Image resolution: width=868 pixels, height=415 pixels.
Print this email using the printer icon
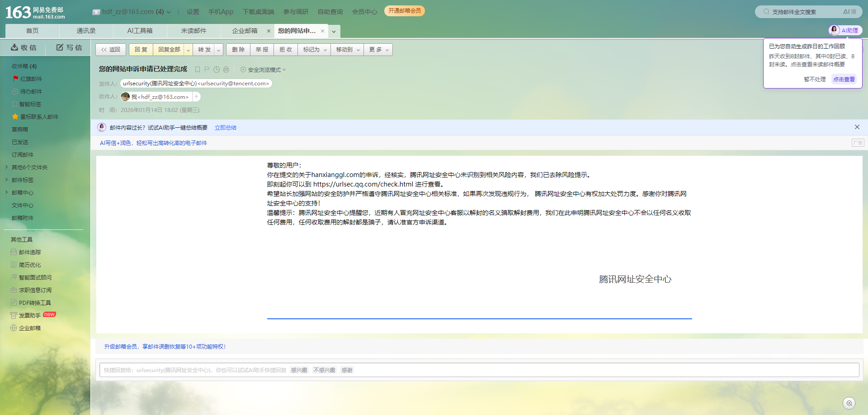[x=226, y=70]
